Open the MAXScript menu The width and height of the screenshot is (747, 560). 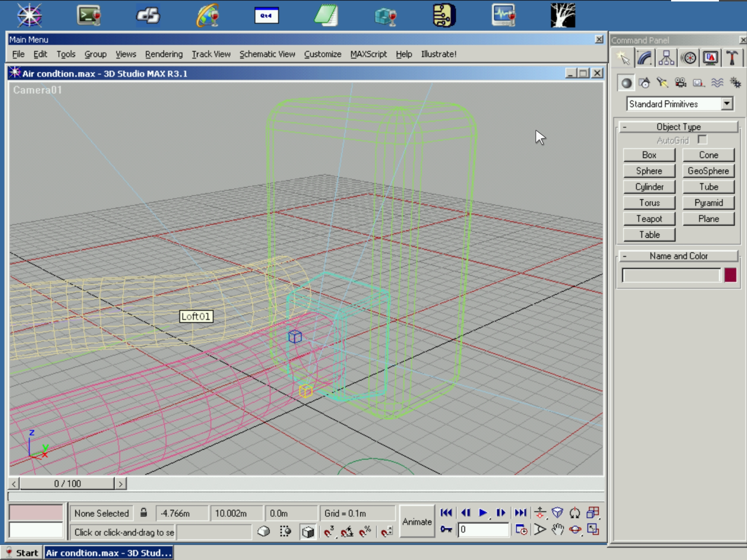[368, 54]
